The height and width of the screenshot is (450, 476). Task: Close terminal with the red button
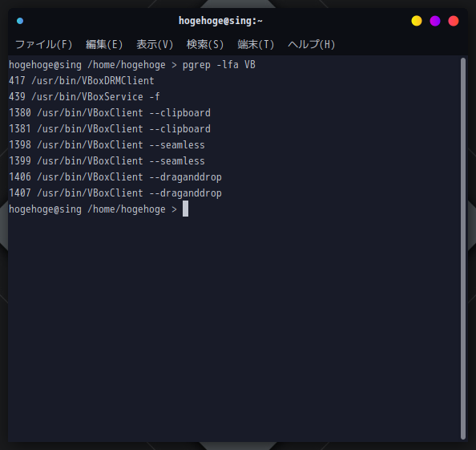(454, 21)
